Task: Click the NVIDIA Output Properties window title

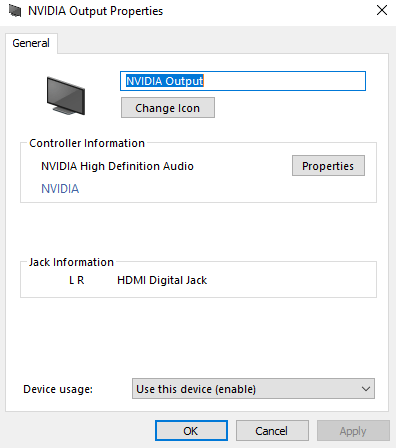Action: (x=96, y=11)
